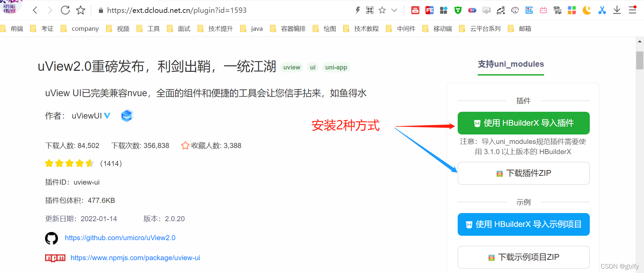Image resolution: width=644 pixels, height=273 pixels.
Task: Click the address bar URL field
Action: tap(177, 10)
